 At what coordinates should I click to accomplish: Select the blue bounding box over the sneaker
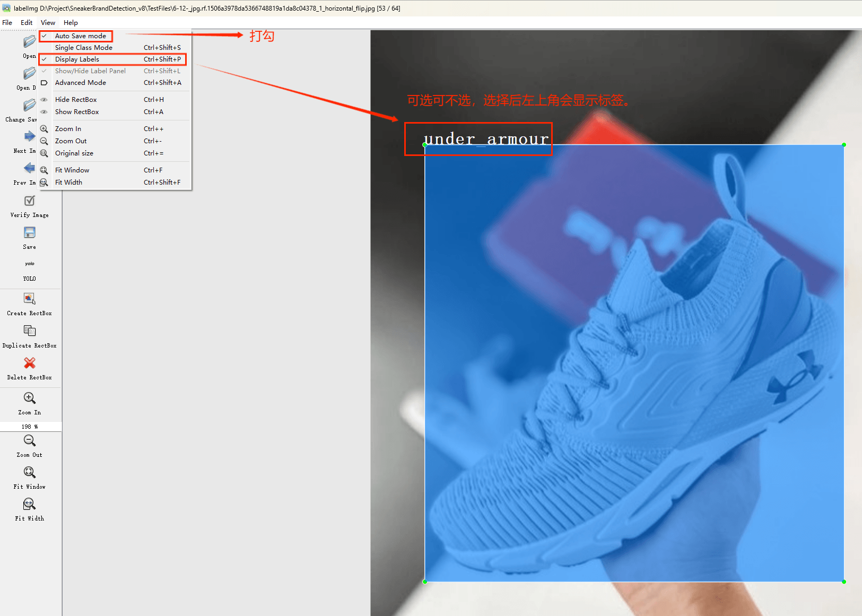tap(634, 363)
